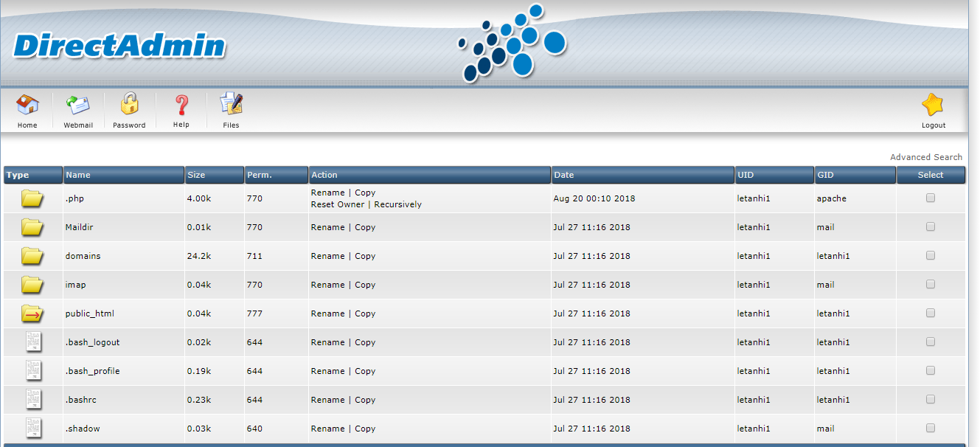Open Advanced Search

pyautogui.click(x=926, y=156)
